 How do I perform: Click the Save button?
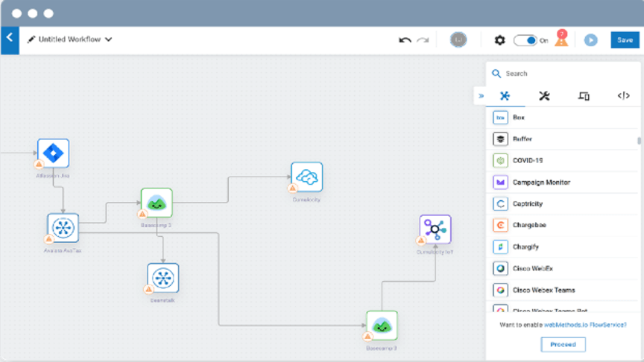[x=625, y=40]
